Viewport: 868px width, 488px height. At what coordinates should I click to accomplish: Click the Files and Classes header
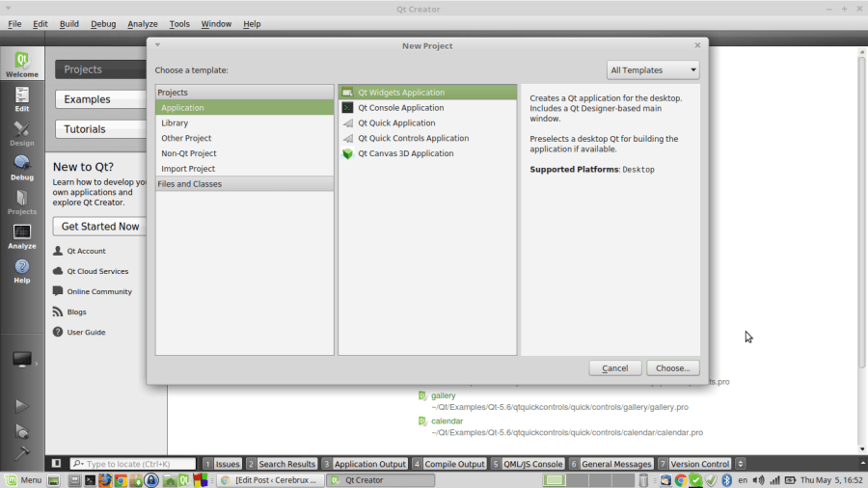pyautogui.click(x=245, y=183)
